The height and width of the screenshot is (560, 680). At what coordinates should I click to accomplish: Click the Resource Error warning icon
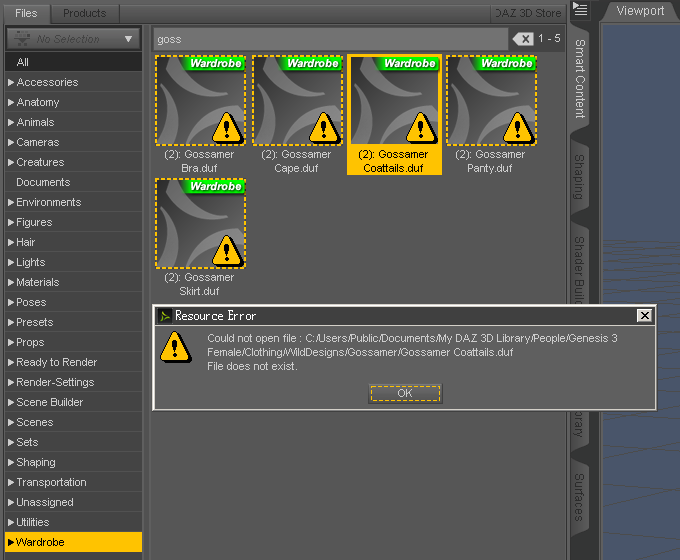(175, 347)
